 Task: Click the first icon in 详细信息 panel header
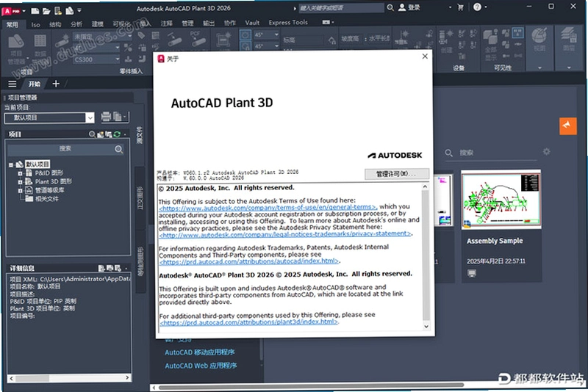click(101, 268)
